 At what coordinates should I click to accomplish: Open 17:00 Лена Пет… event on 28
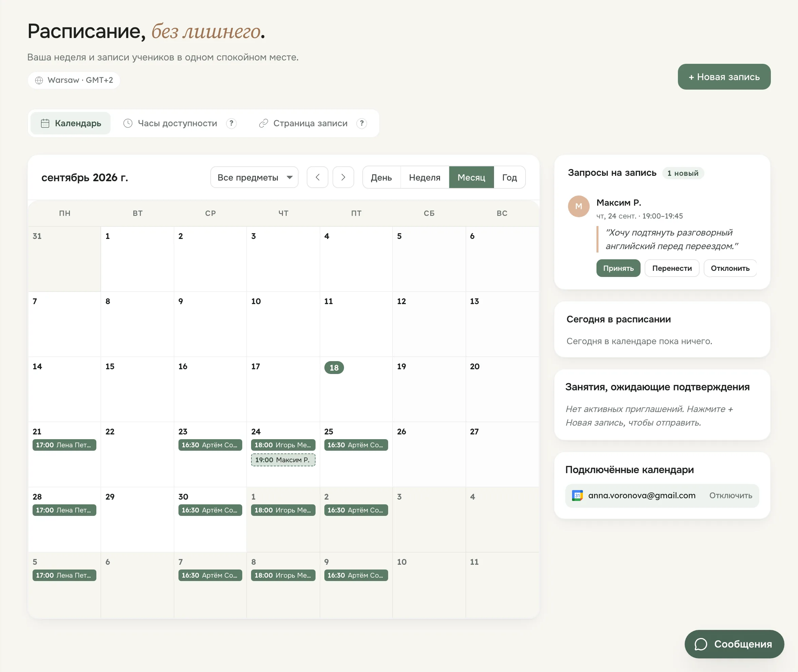pyautogui.click(x=64, y=510)
